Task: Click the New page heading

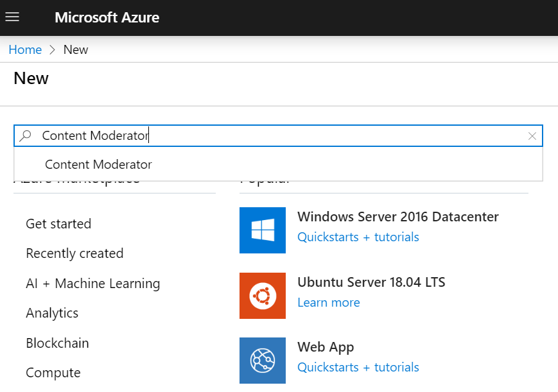Action: 31,78
